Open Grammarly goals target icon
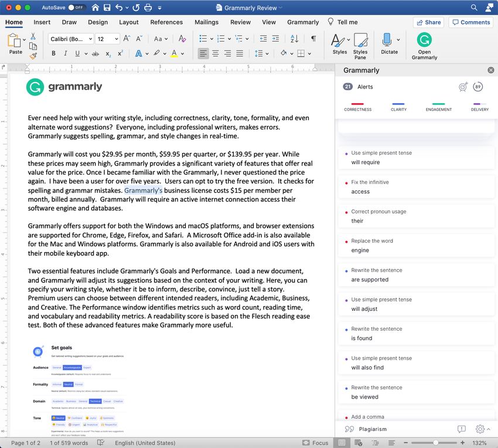 click(x=463, y=86)
